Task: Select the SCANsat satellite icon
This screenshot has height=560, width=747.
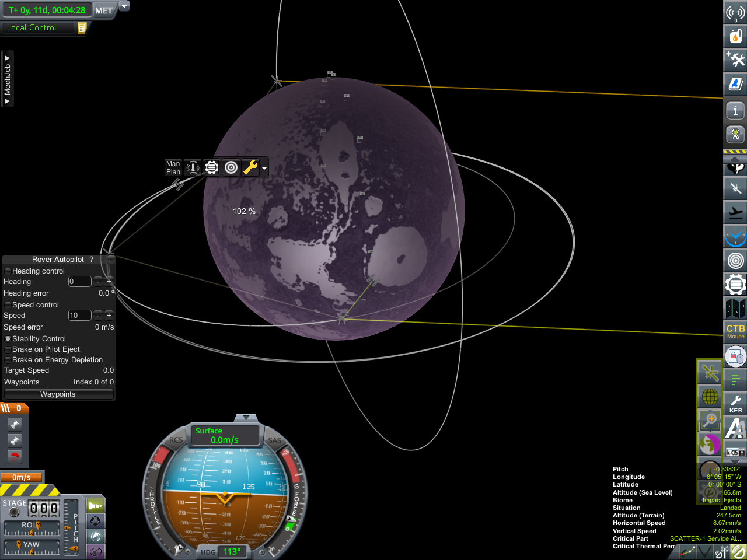Action: tap(710, 372)
